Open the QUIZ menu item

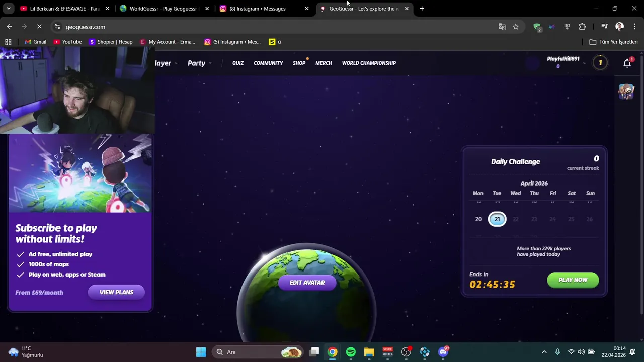tap(238, 63)
